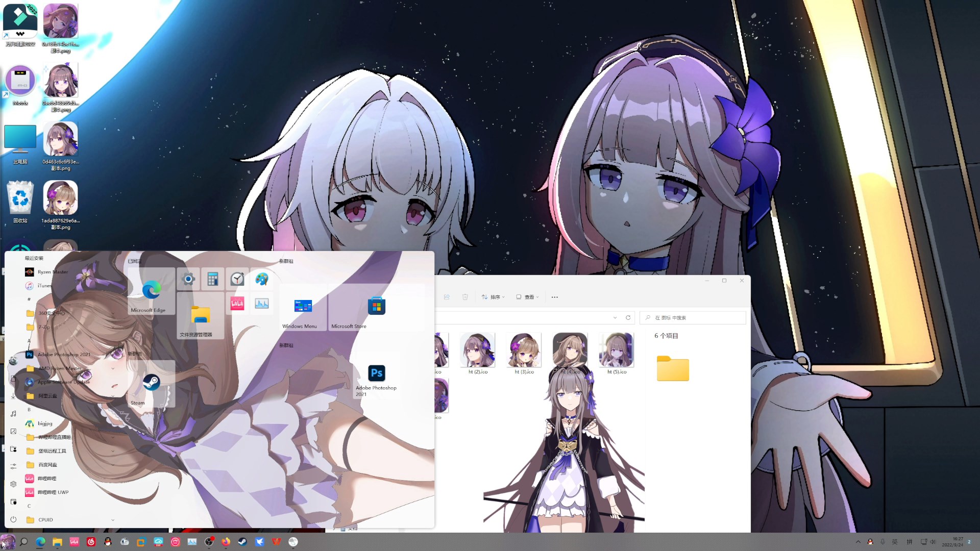
Task: Open the 查看 view menu
Action: point(527,297)
